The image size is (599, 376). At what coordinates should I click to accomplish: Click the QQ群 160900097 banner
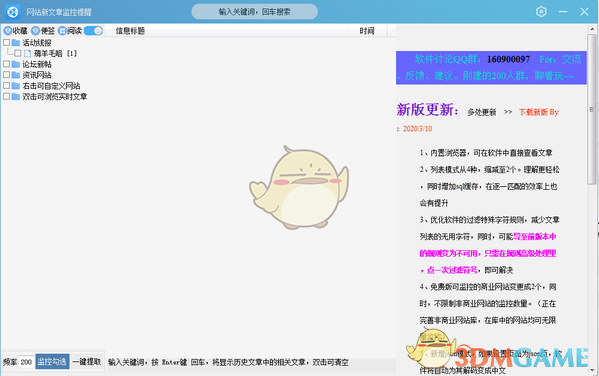pos(491,67)
